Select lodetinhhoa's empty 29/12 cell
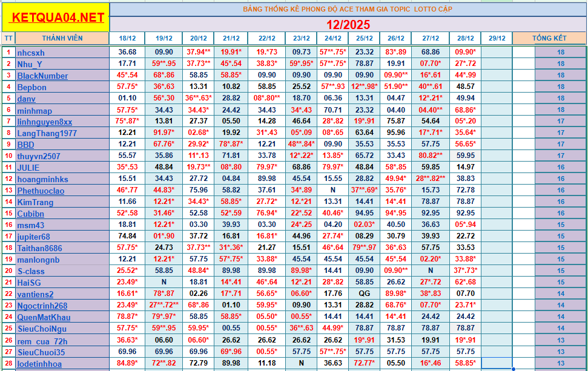The width and height of the screenshot is (588, 371). point(497,363)
